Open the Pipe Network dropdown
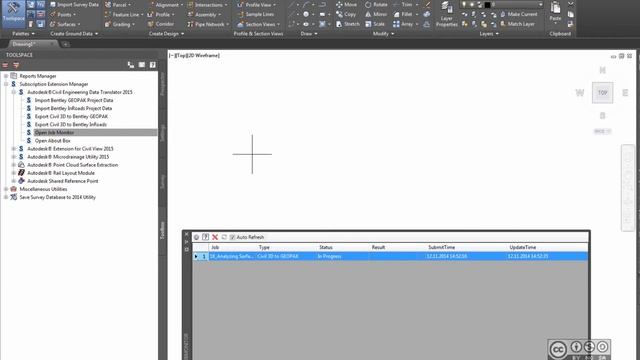This screenshot has height=360, width=640. (x=209, y=24)
